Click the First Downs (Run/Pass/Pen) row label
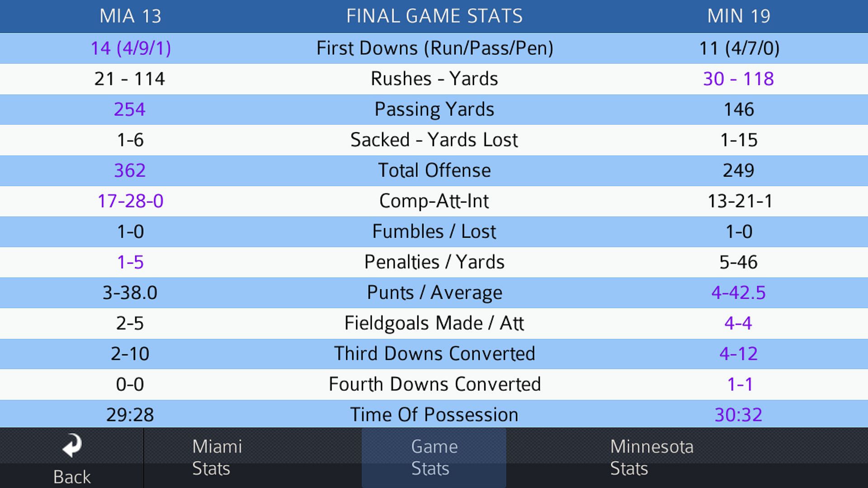 click(x=434, y=48)
